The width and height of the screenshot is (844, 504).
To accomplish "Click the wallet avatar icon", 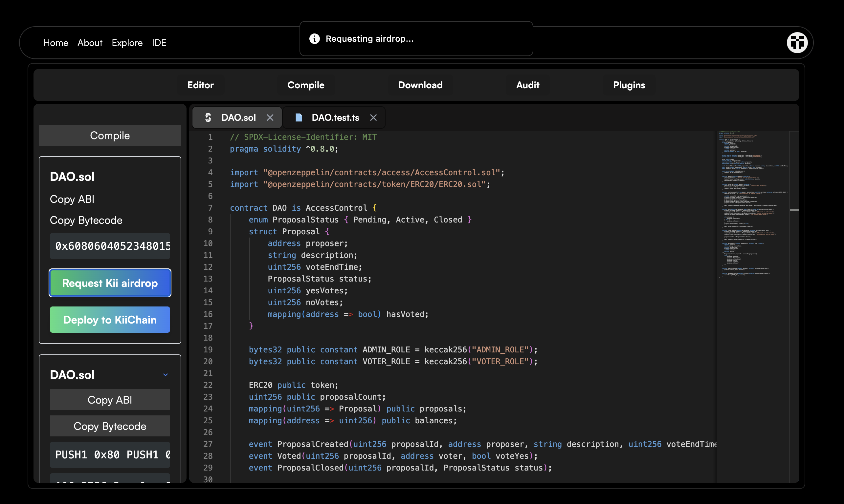I will 797,43.
